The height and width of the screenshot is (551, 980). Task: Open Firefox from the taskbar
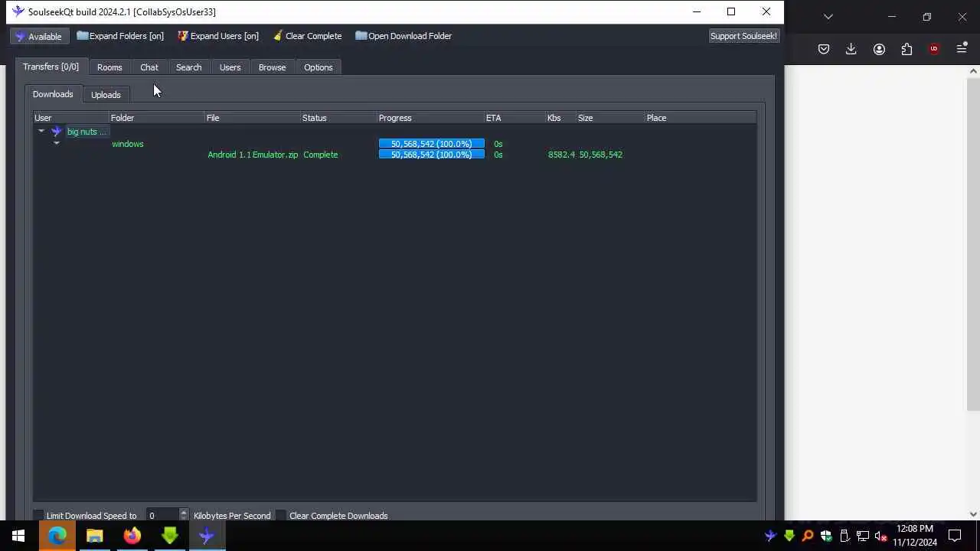tap(132, 536)
